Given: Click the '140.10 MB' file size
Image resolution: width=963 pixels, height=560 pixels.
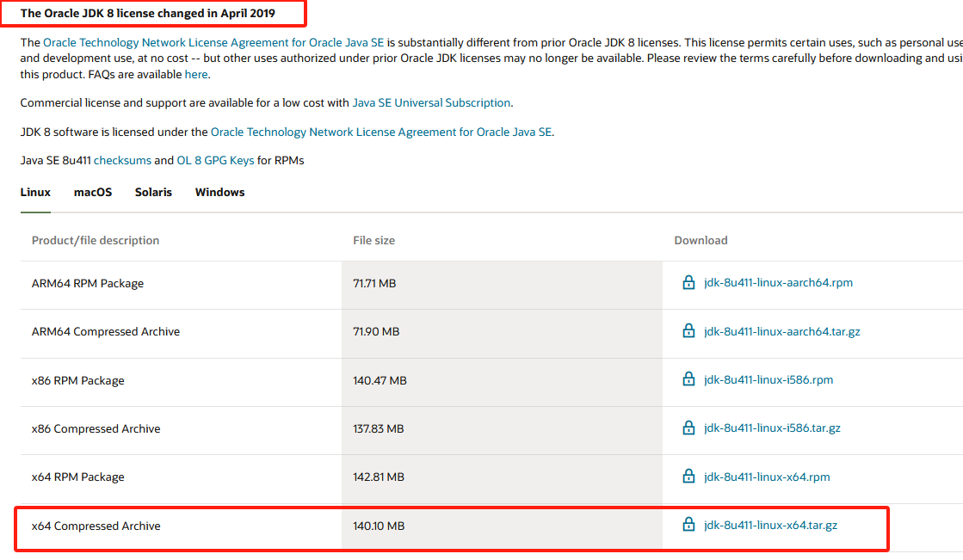Looking at the screenshot, I should pyautogui.click(x=379, y=526).
